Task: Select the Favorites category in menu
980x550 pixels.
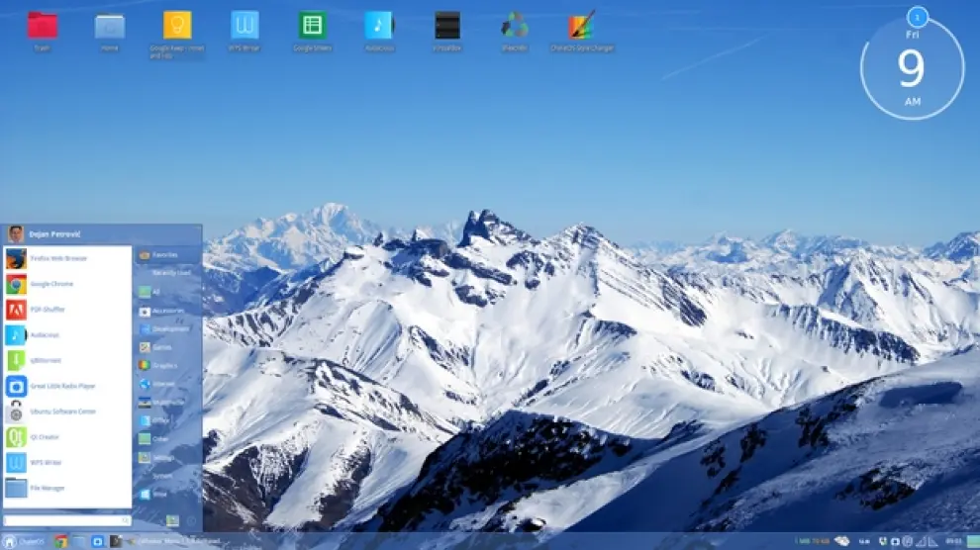Action: tap(165, 254)
